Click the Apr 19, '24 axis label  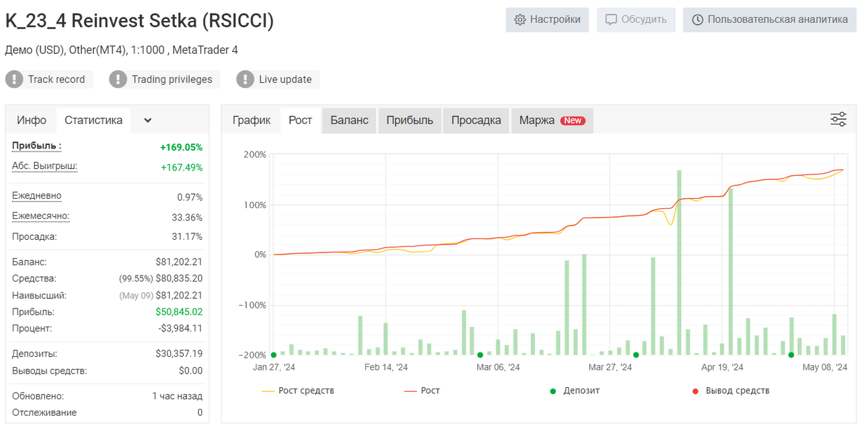coord(722,368)
